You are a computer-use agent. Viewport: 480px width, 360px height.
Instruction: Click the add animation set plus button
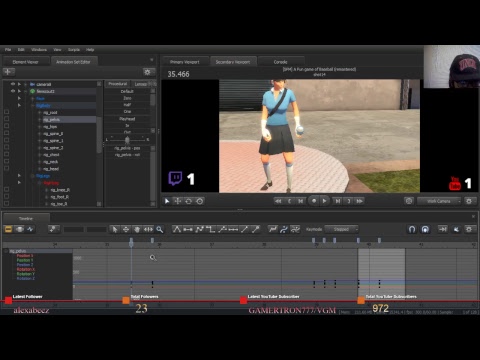click(8, 72)
